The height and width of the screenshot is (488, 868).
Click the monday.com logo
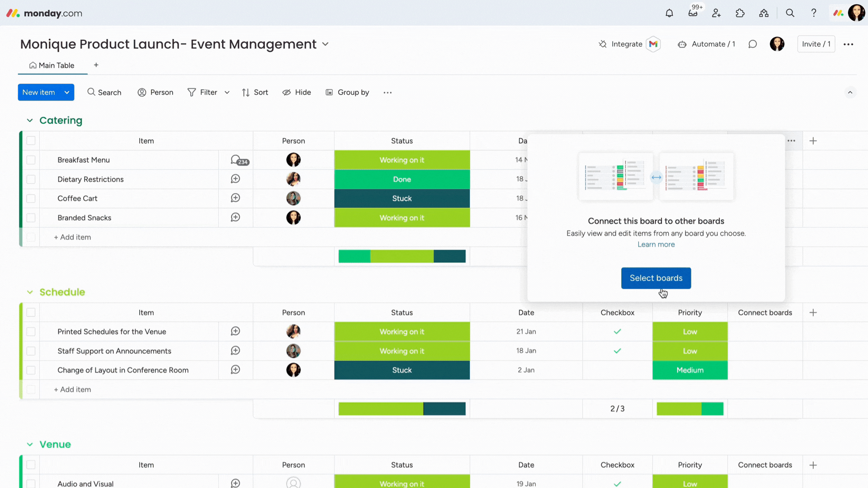(x=44, y=13)
